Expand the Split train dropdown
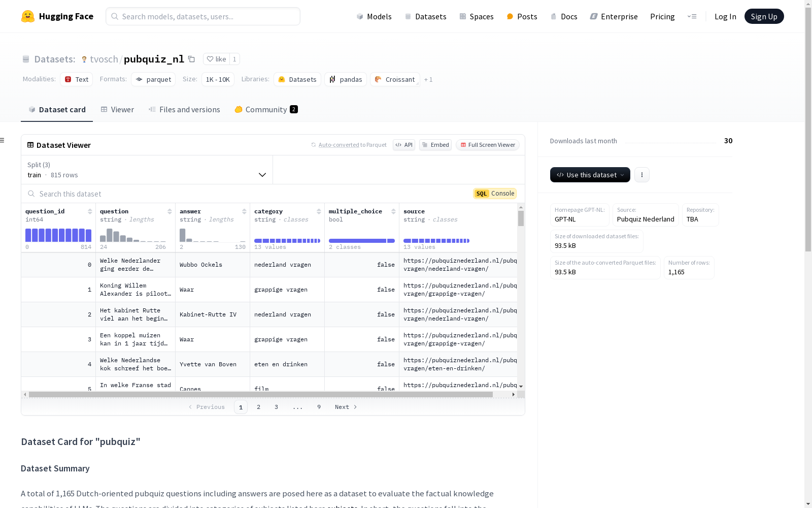Viewport: 812px width, 508px height. [x=147, y=170]
